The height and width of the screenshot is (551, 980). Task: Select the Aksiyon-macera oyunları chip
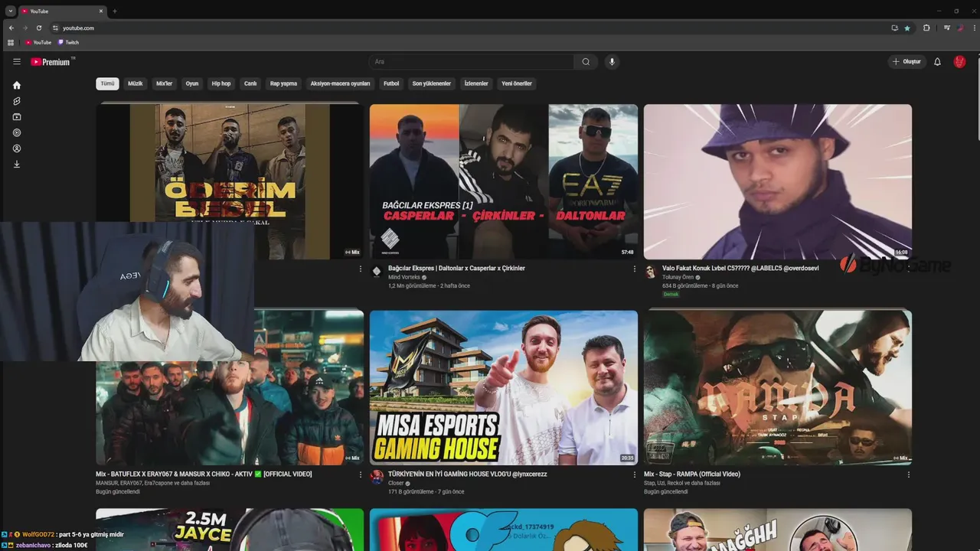click(340, 83)
